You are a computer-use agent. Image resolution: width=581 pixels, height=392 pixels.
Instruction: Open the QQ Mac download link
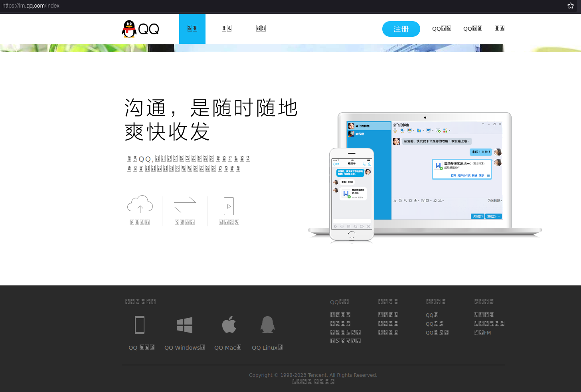[x=228, y=348]
